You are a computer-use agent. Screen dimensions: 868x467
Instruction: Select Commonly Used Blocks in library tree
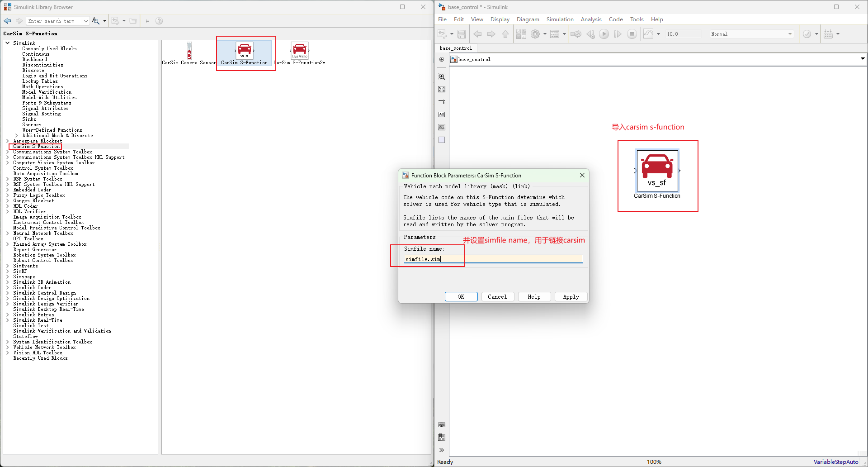click(49, 48)
